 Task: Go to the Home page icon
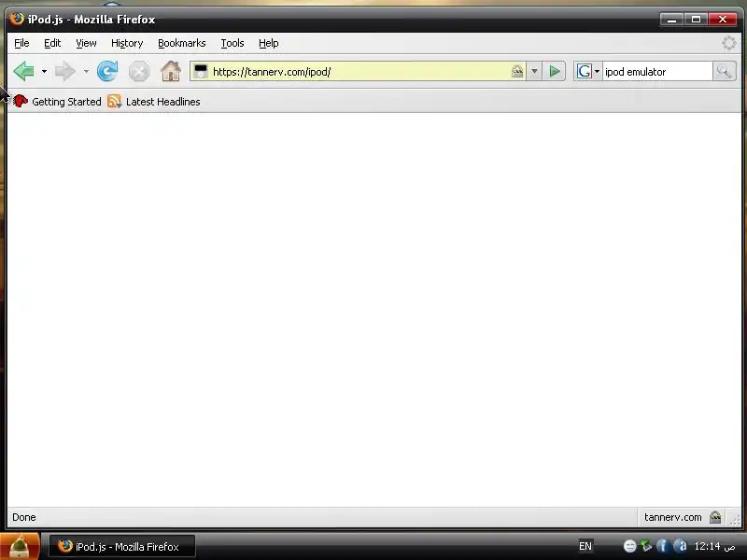click(x=171, y=72)
